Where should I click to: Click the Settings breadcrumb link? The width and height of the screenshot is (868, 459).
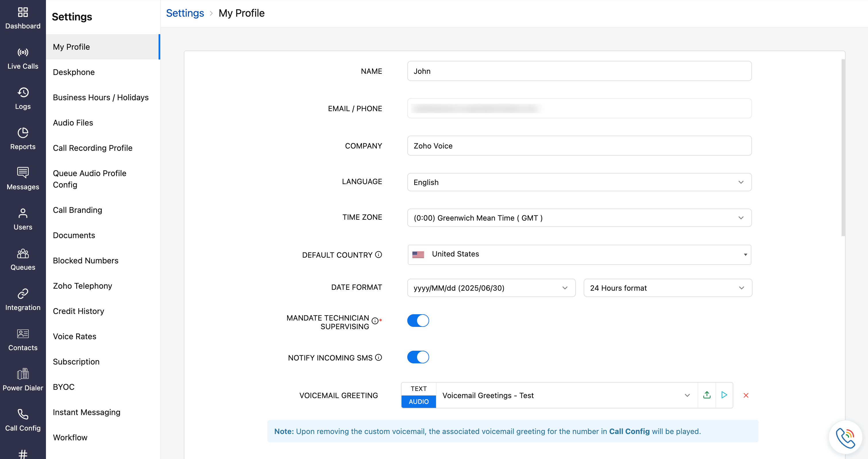coord(185,13)
